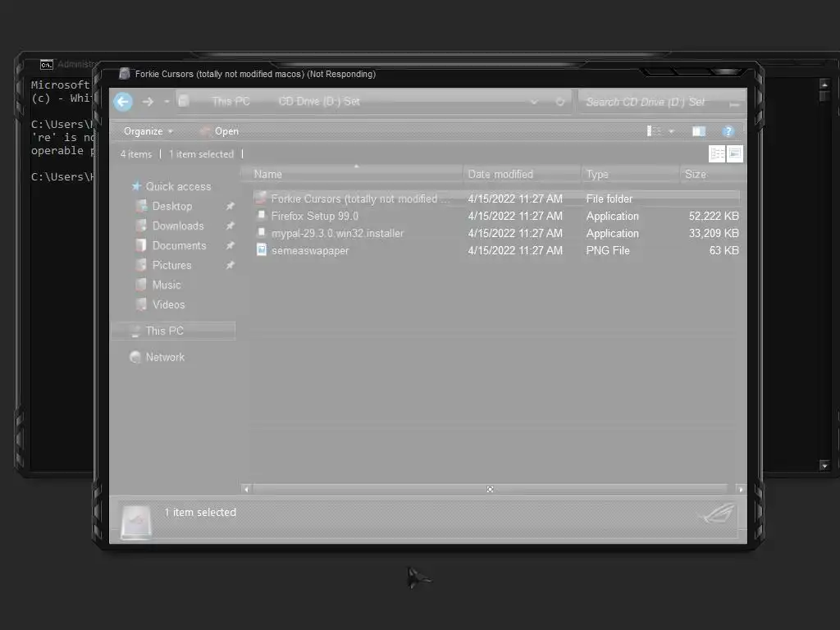
Task: Open the Organize menu
Action: [x=148, y=131]
